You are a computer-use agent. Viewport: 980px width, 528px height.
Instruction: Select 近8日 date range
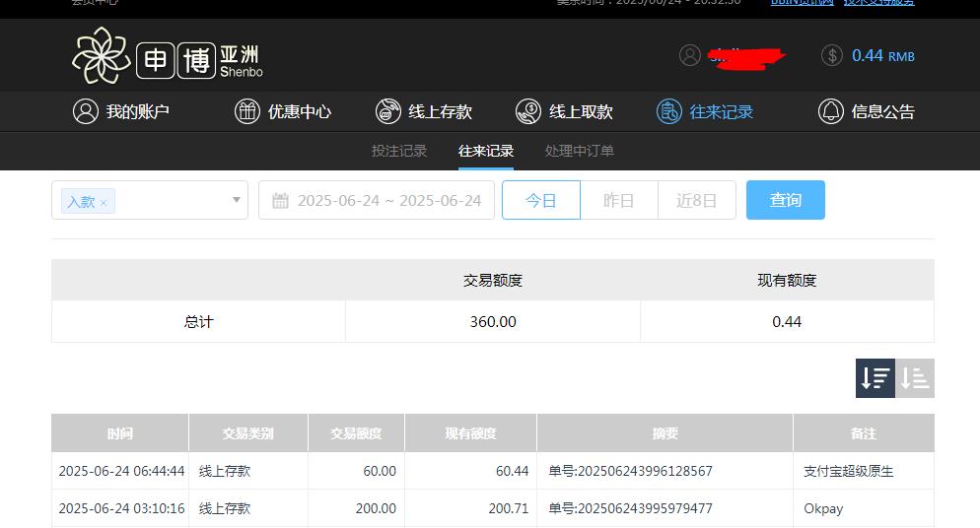coord(697,200)
